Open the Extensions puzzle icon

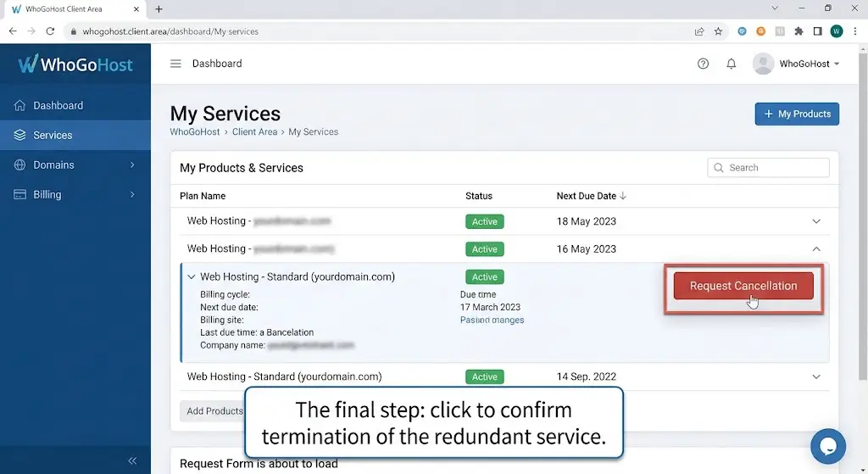tap(798, 31)
